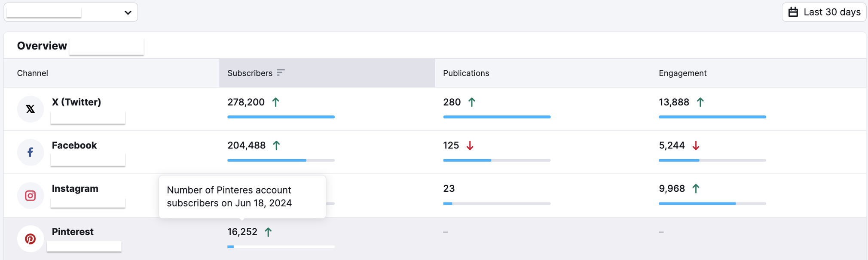Click the Publications column header
Screen dimensions: 868x260
(466, 73)
